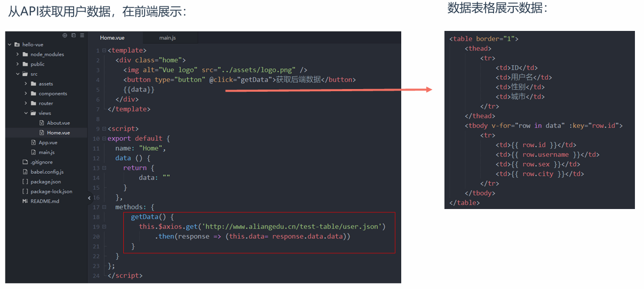
Task: Fold the axios call at line 19
Action: tap(104, 227)
